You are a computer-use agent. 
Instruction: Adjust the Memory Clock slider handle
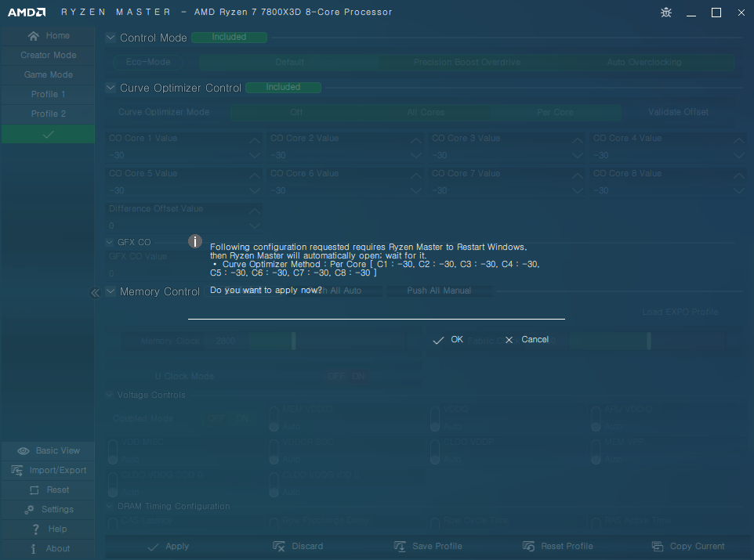point(293,341)
